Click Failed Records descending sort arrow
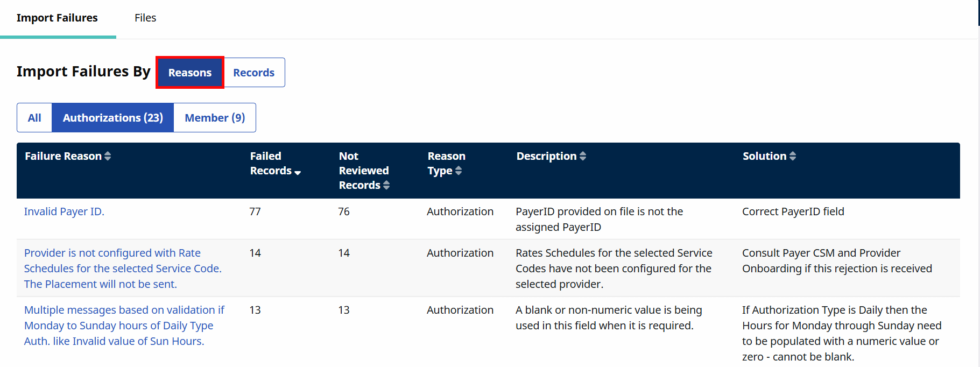 click(x=298, y=172)
